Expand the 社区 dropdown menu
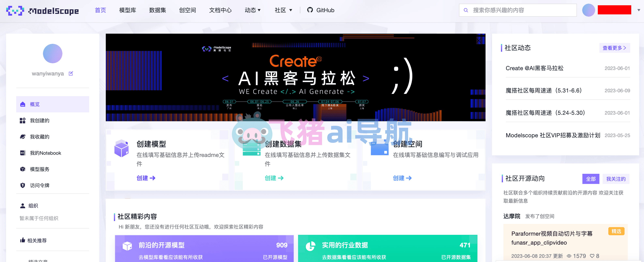644x262 pixels. pyautogui.click(x=283, y=10)
